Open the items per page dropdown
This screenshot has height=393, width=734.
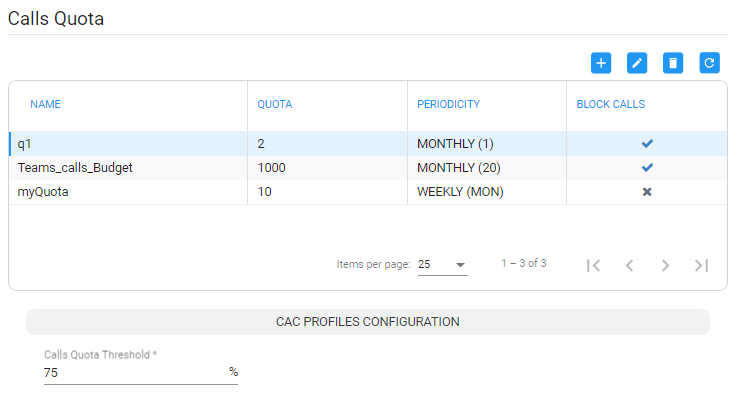pyautogui.click(x=442, y=264)
